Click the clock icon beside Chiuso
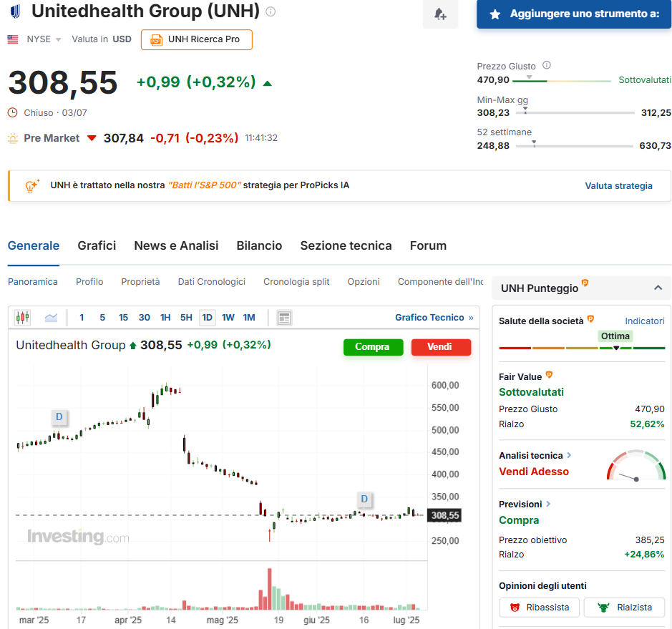This screenshot has width=672, height=629. (13, 112)
